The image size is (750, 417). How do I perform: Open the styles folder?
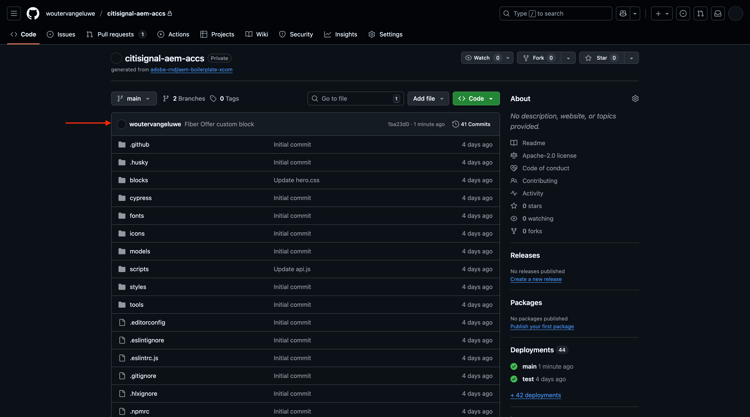coord(138,287)
